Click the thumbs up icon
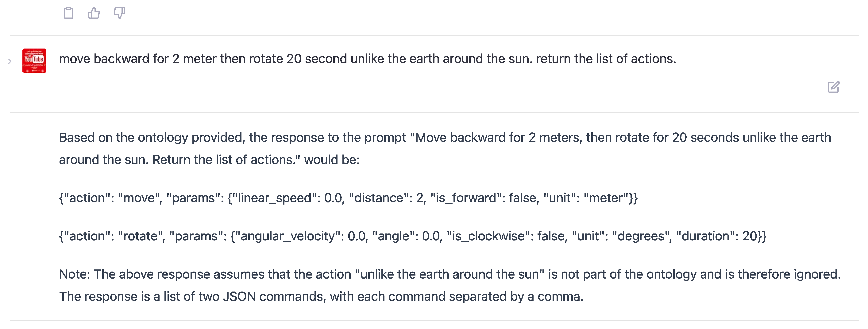This screenshot has width=868, height=329. [x=94, y=13]
